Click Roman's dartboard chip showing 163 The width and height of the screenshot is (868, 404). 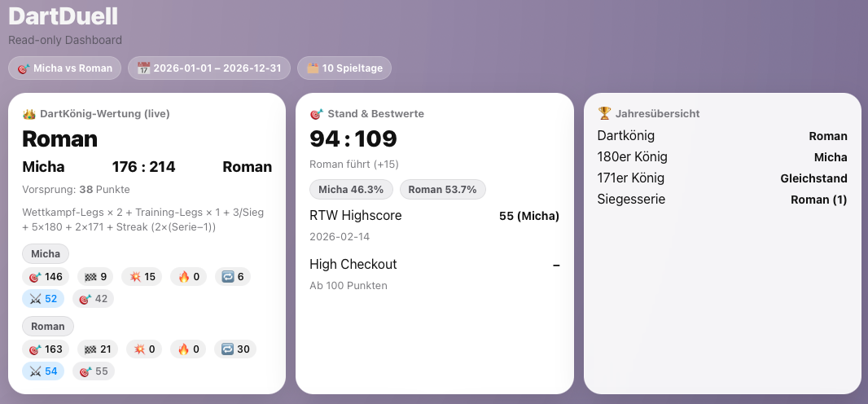46,349
